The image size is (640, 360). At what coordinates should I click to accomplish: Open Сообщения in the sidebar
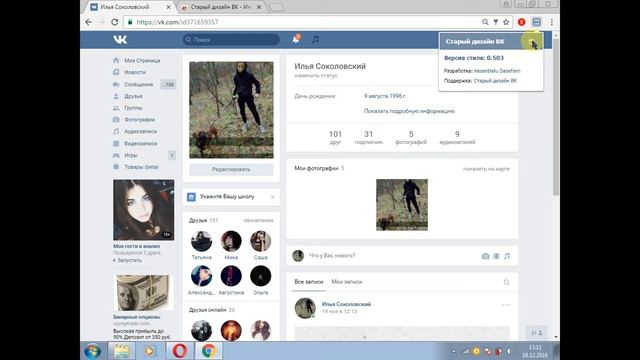pyautogui.click(x=139, y=84)
